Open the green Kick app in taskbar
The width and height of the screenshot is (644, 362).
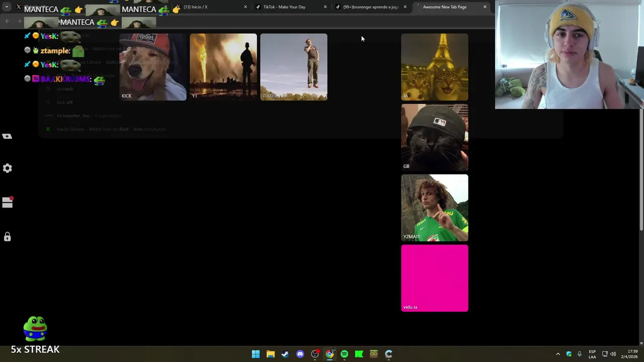(x=359, y=354)
